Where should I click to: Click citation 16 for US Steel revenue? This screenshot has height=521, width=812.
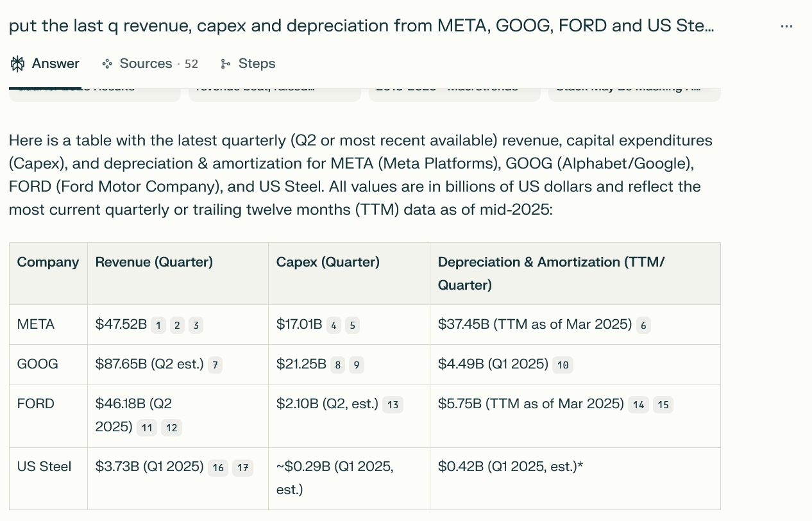click(x=218, y=468)
